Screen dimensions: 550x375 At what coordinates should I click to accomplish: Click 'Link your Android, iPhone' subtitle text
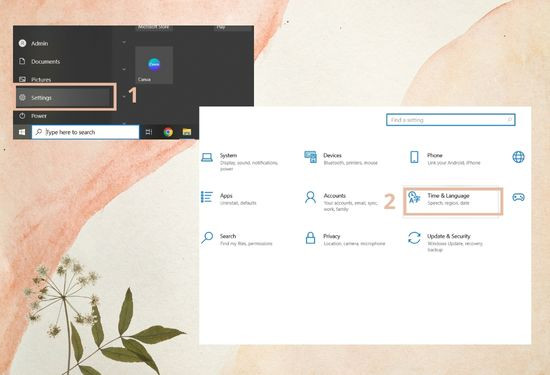pyautogui.click(x=454, y=163)
